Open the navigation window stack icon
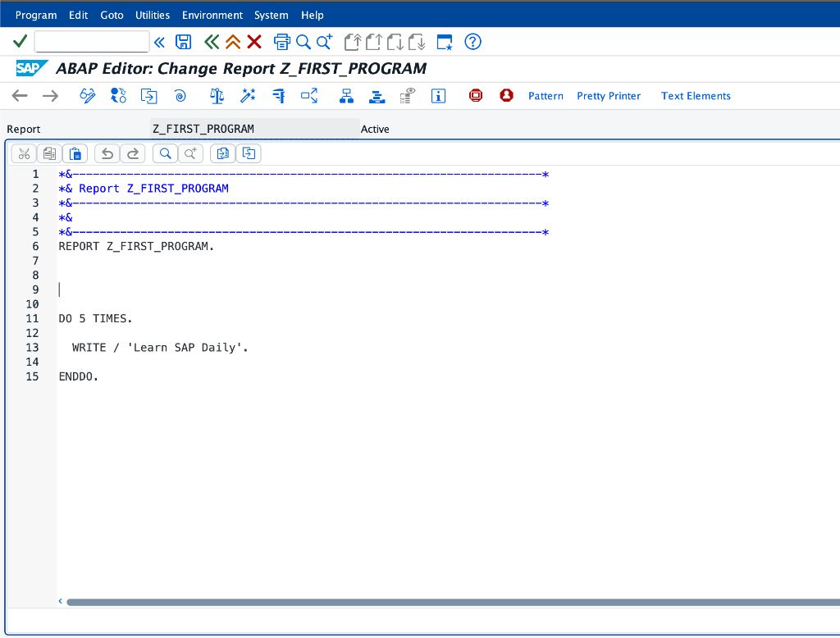The height and width of the screenshot is (638, 840). tap(377, 96)
